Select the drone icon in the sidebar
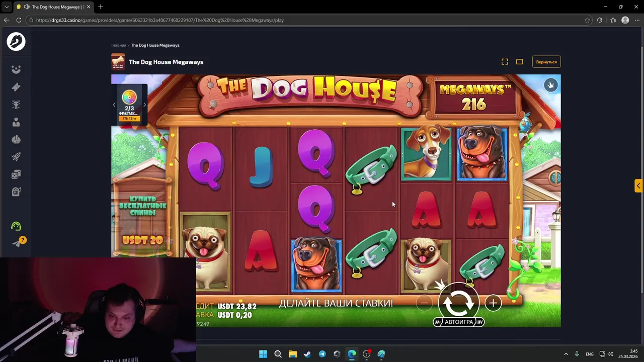644x362 pixels. (16, 105)
